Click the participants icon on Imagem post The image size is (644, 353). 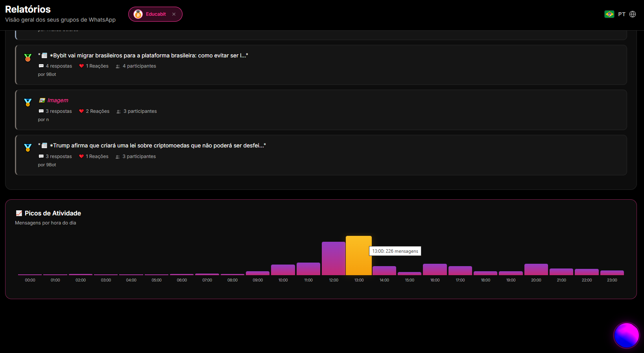(119, 111)
